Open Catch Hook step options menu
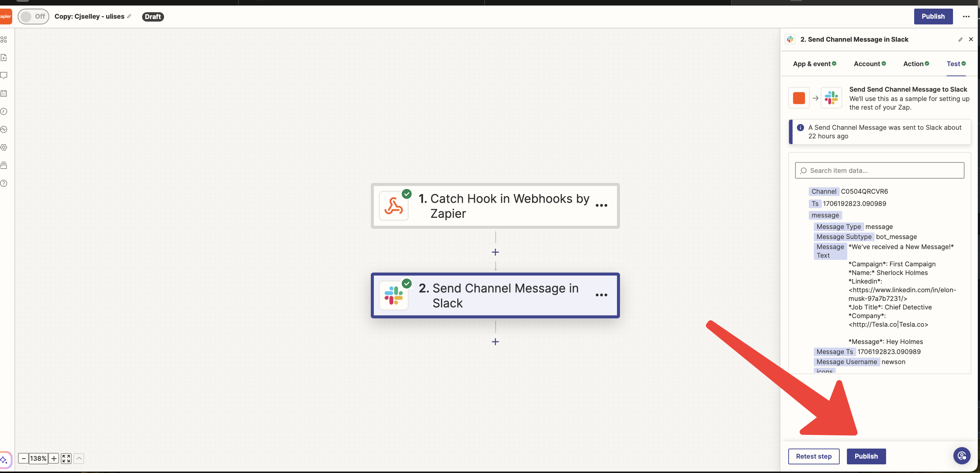 pyautogui.click(x=601, y=205)
